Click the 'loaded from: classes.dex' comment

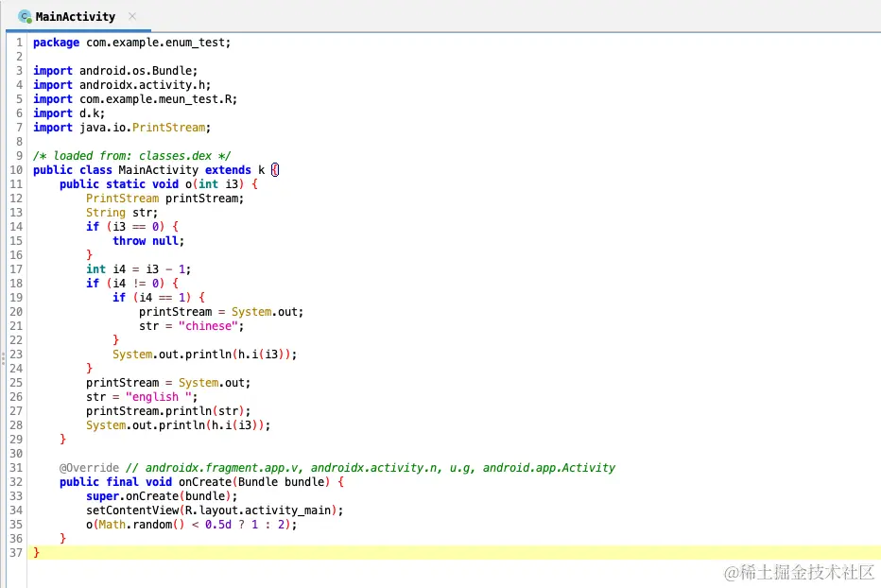tap(131, 156)
